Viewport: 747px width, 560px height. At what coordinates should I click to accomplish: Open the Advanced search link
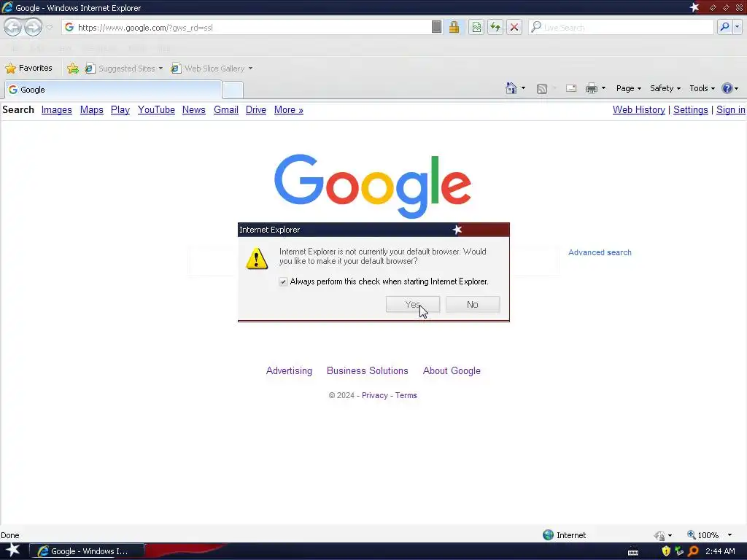[x=600, y=252]
